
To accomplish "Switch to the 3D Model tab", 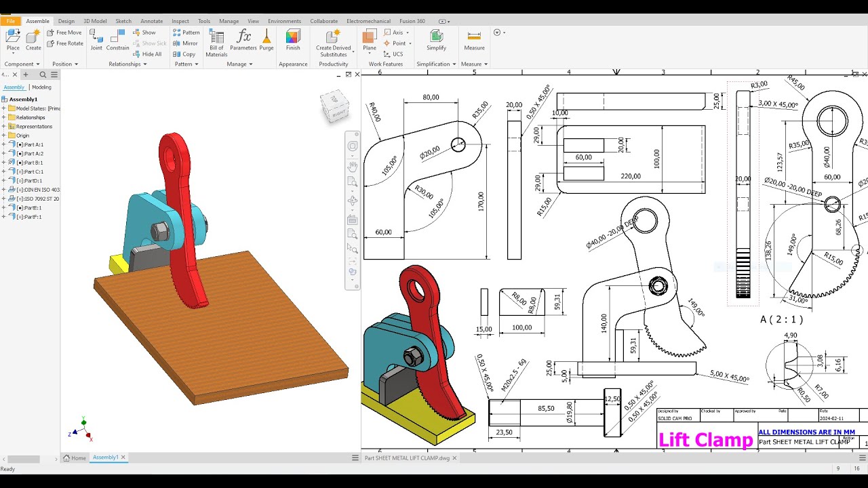I will (x=95, y=21).
